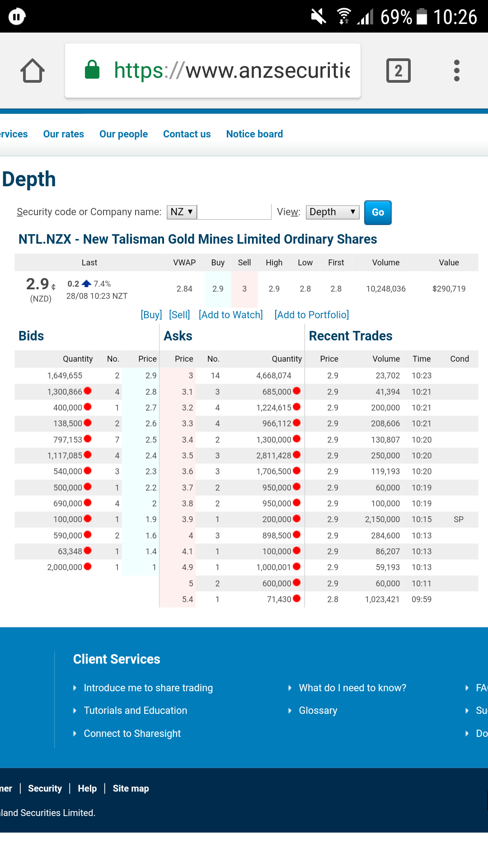488x868 pixels.
Task: Open the Glossary link
Action: point(318,711)
